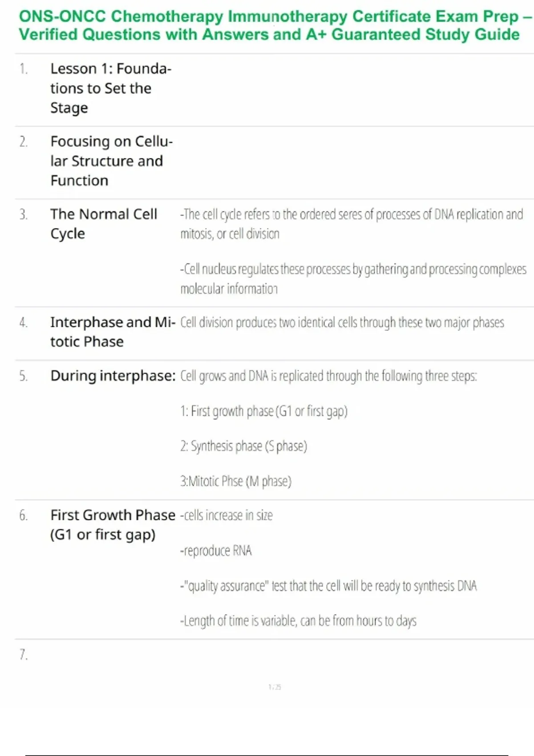Select "Cell division produces two identical cells" text
534x756 pixels.
coord(342,322)
